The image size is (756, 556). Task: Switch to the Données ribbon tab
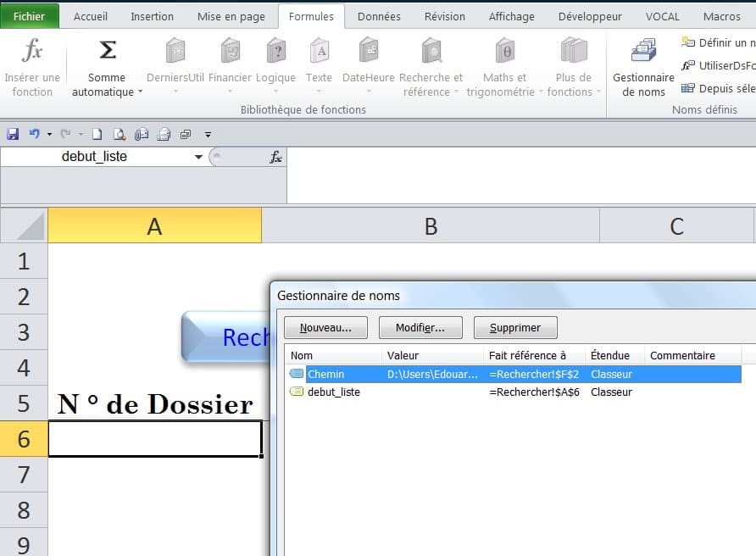(x=379, y=16)
